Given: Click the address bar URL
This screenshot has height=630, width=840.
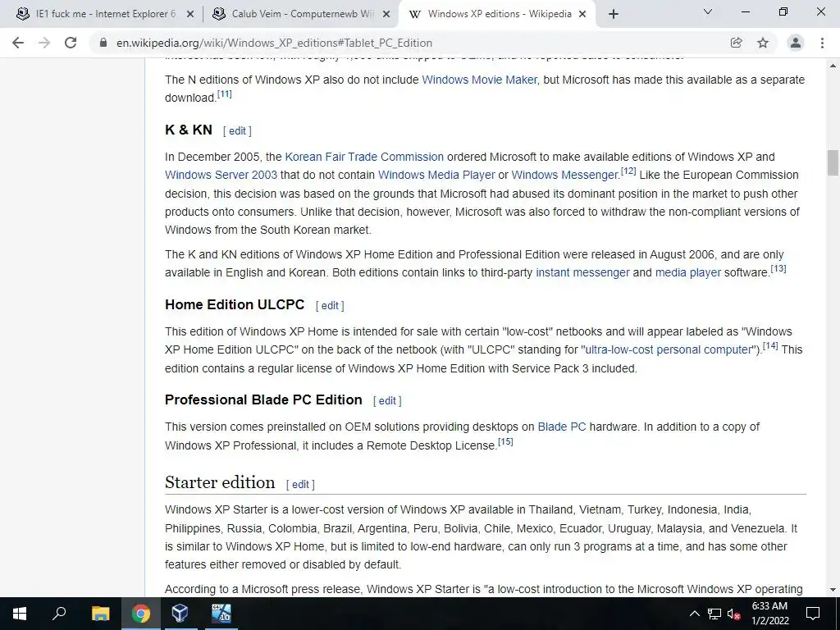Looking at the screenshot, I should click(x=274, y=43).
